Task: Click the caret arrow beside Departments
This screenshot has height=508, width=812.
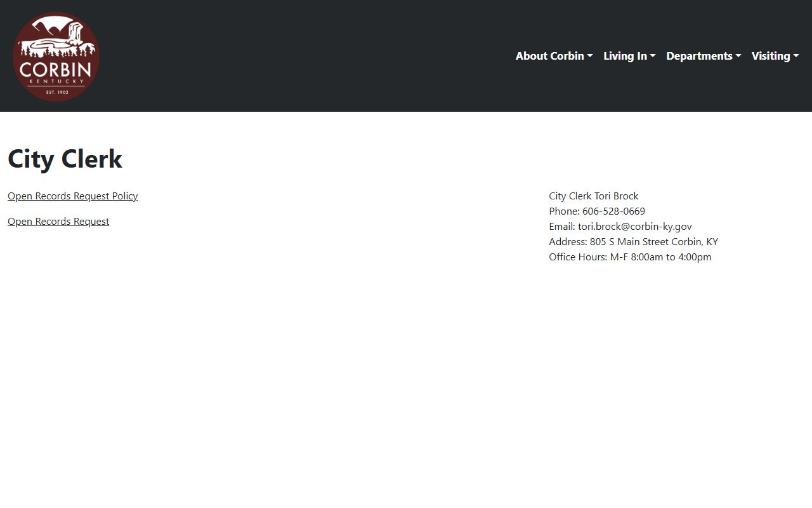Action: tap(738, 57)
